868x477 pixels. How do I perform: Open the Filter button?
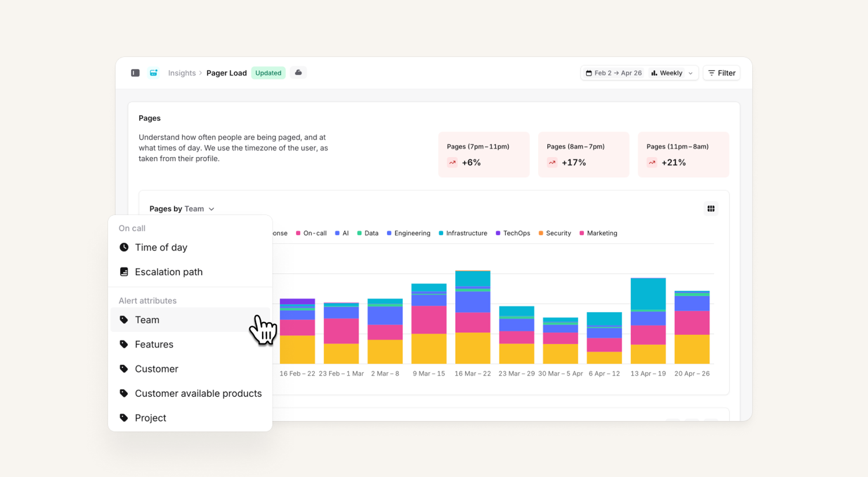click(x=721, y=73)
